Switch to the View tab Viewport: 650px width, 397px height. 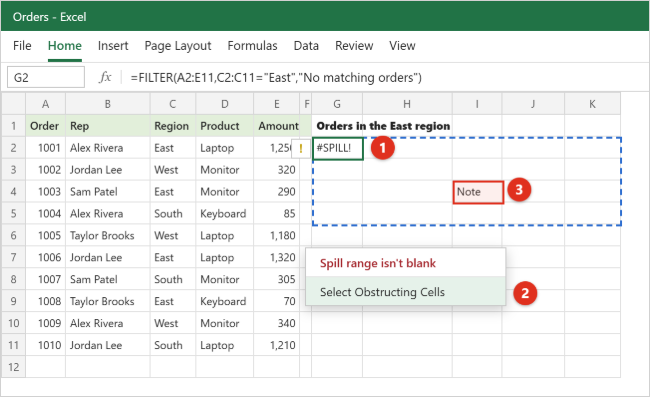coord(402,46)
